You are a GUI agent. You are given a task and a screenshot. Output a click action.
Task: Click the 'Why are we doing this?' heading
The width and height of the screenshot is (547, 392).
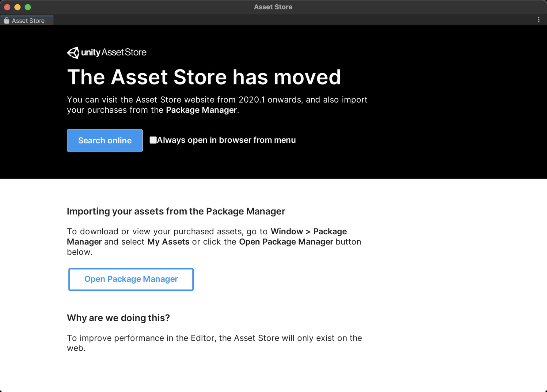click(118, 318)
